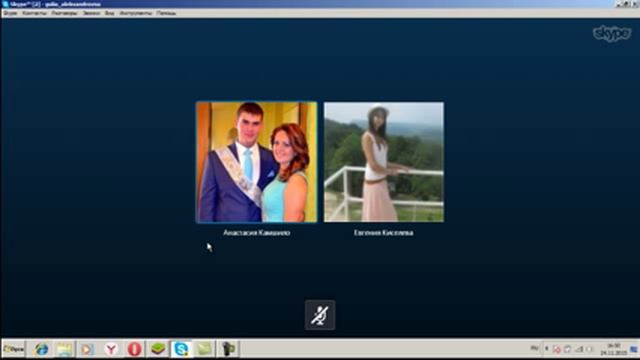
Task: Open the Звонки menu
Action: (x=91, y=13)
